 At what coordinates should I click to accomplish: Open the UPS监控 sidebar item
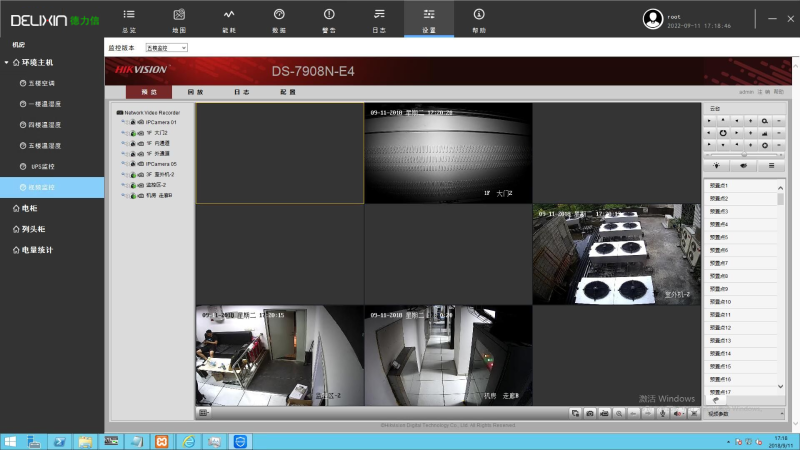[x=43, y=166]
